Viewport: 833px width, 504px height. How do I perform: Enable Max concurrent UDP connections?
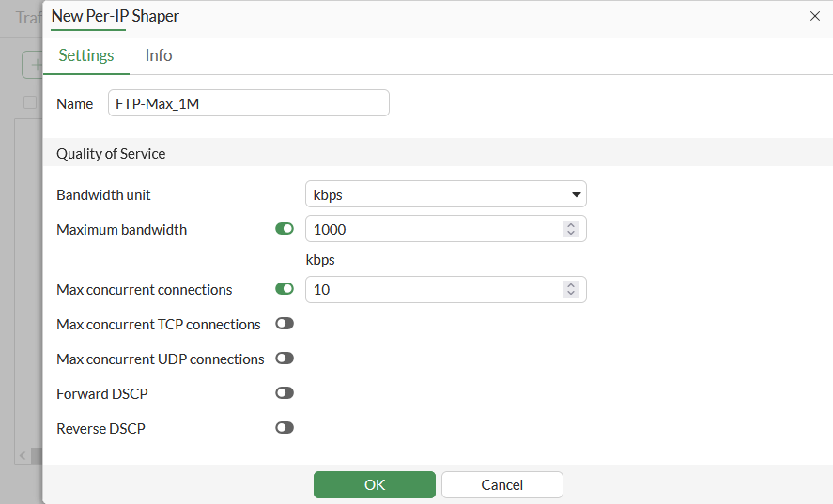[x=285, y=359]
